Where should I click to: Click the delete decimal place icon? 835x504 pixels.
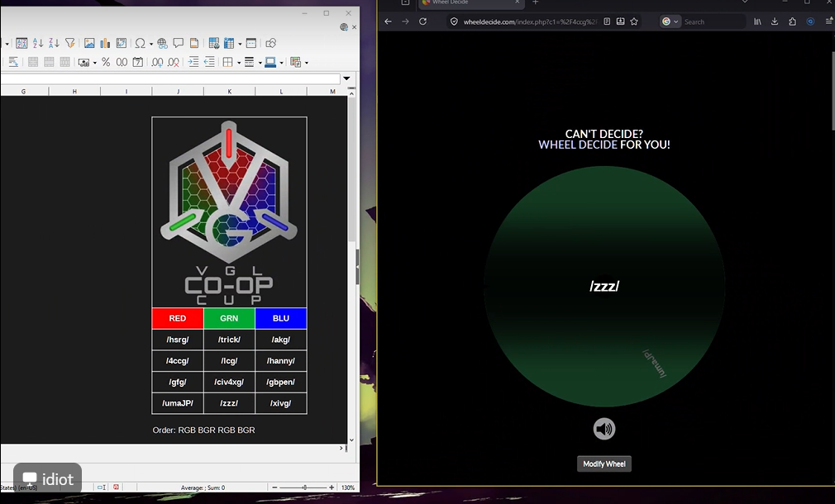(173, 62)
